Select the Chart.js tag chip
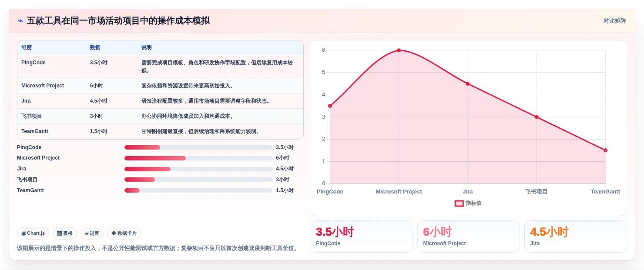 click(33, 233)
